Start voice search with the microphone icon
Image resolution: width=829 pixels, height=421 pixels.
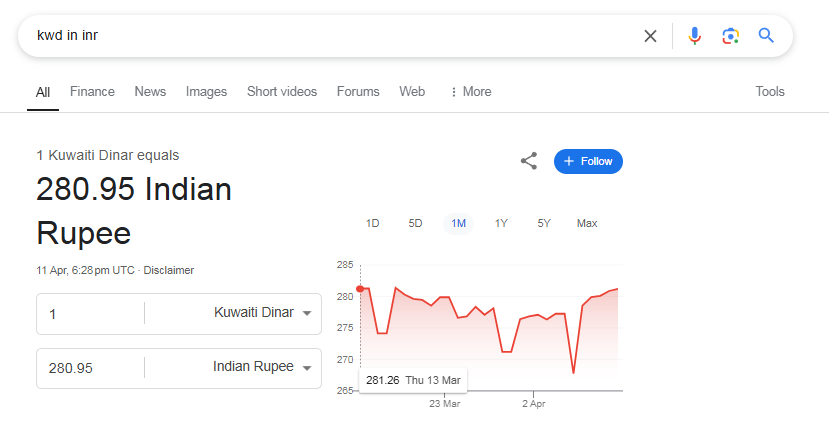tap(695, 36)
